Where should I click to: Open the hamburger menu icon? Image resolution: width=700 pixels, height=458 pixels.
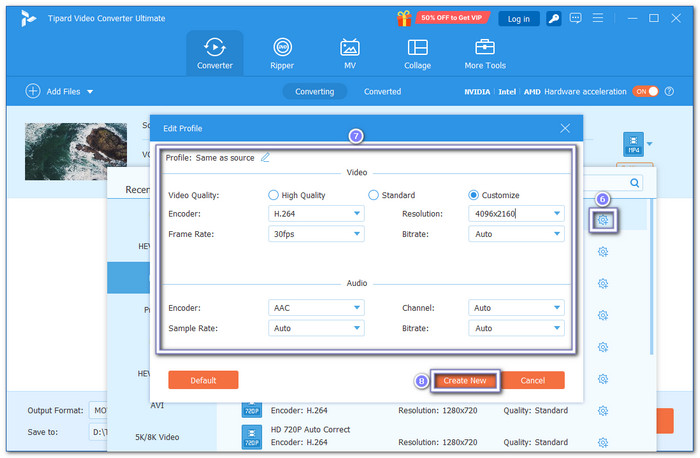(598, 18)
